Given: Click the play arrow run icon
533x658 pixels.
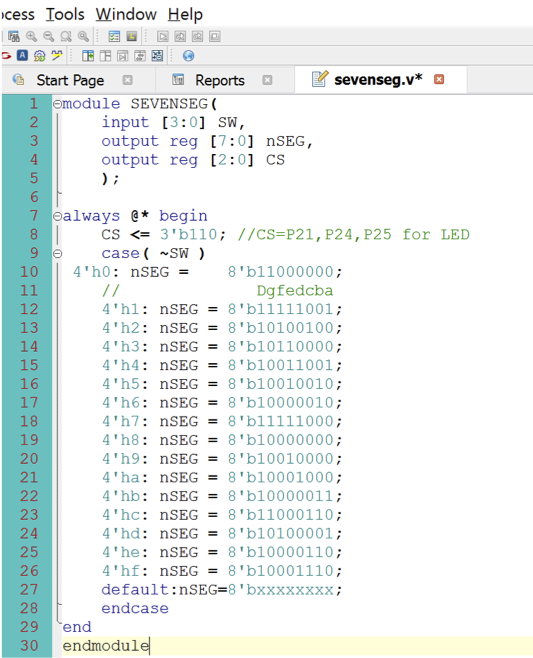Looking at the screenshot, I should (x=163, y=37).
